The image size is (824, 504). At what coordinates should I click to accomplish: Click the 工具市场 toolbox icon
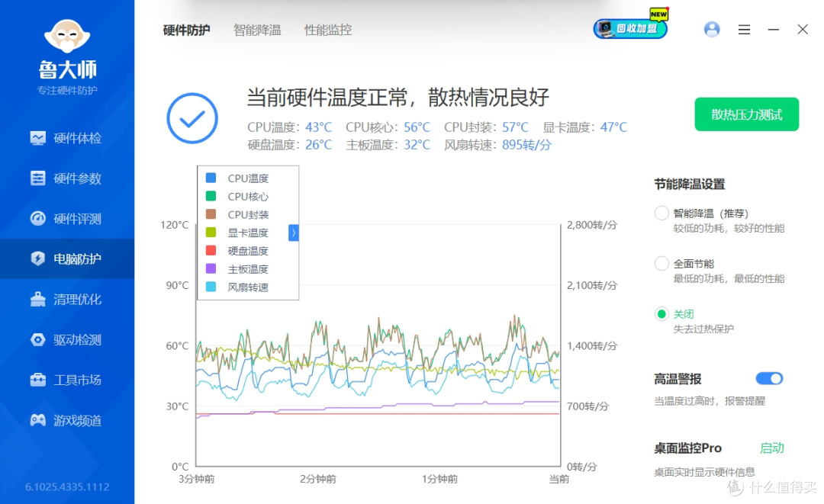point(38,380)
